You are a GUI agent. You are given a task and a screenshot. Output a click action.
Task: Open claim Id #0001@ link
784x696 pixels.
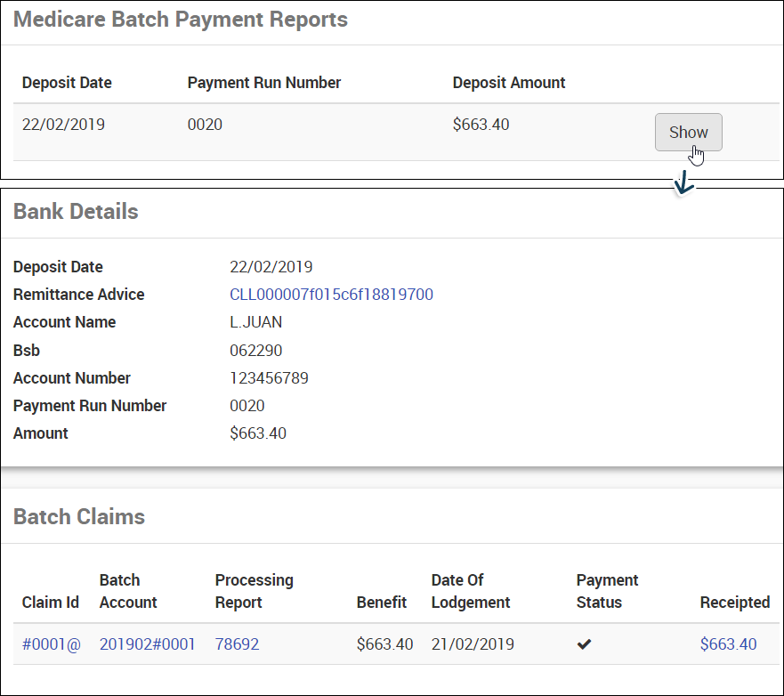51,644
